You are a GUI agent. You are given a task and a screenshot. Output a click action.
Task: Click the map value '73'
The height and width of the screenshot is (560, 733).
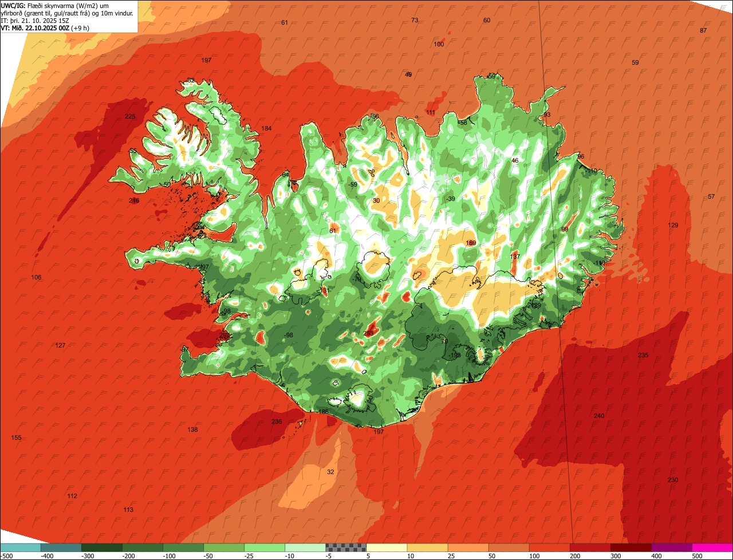coord(415,20)
